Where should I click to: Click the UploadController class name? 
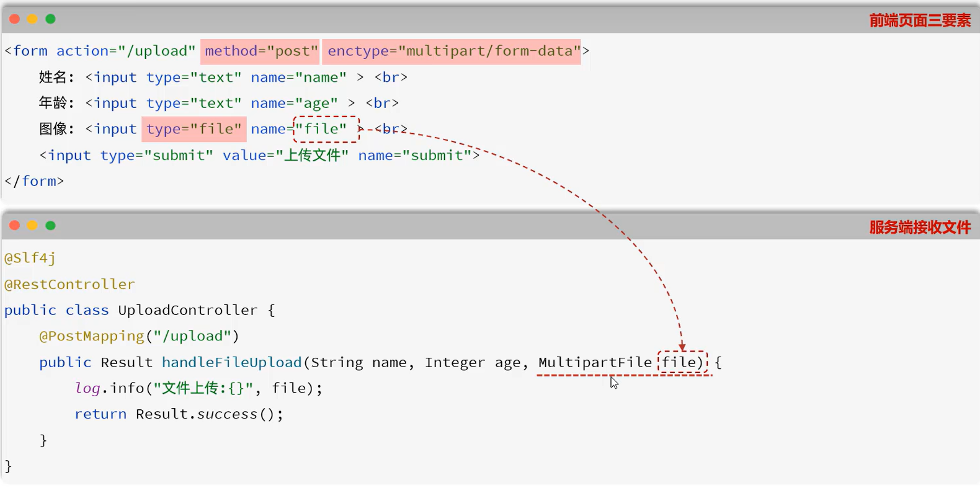pyautogui.click(x=187, y=310)
